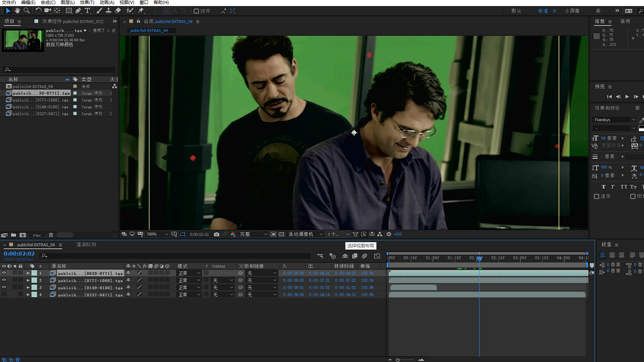Click the project panel search field
The width and height of the screenshot is (644, 362).
click(x=59, y=70)
